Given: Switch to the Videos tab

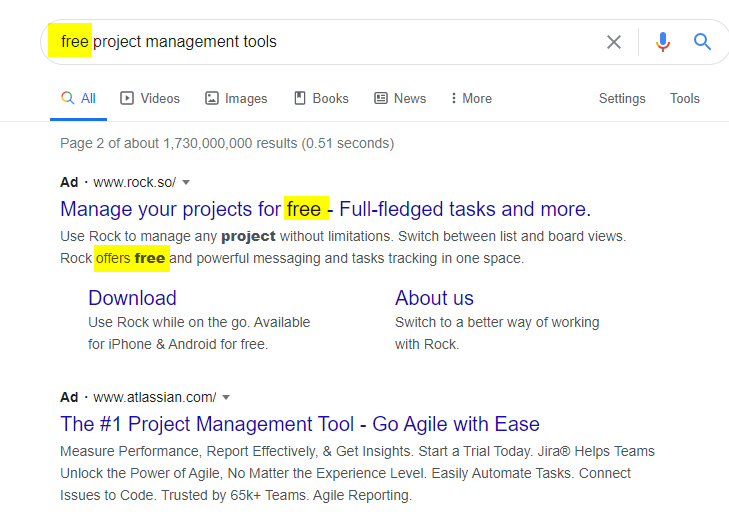Looking at the screenshot, I should (150, 99).
